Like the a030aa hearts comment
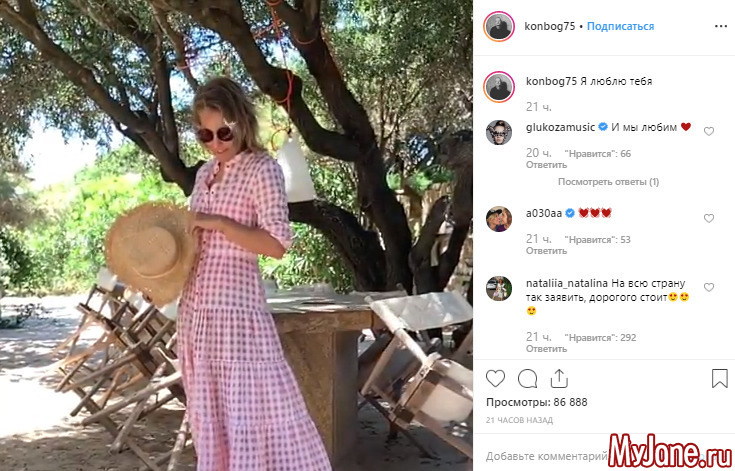735x471 pixels. (x=709, y=218)
